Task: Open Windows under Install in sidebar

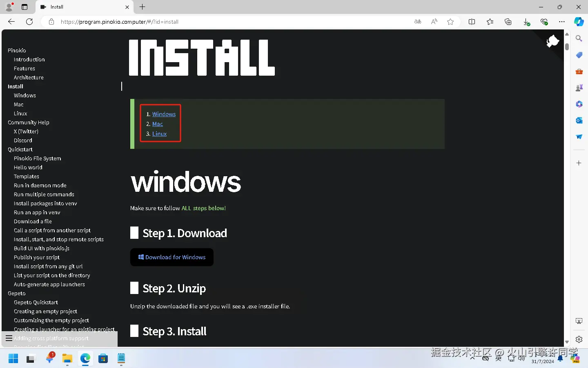Action: pos(25,95)
